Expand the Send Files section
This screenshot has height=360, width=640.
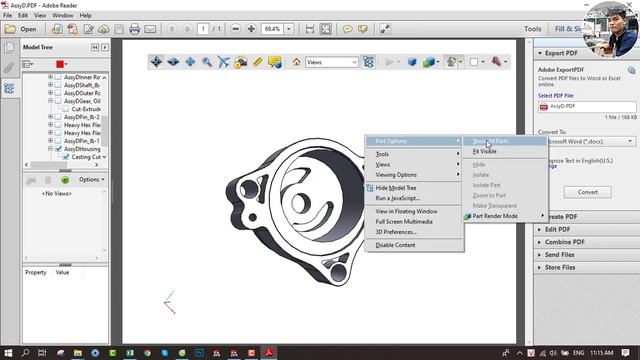[559, 255]
